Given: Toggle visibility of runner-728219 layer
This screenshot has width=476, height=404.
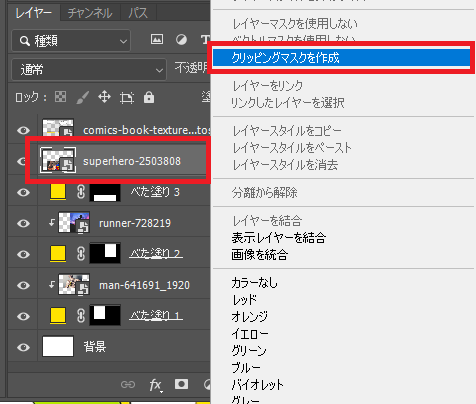Looking at the screenshot, I should tap(23, 223).
